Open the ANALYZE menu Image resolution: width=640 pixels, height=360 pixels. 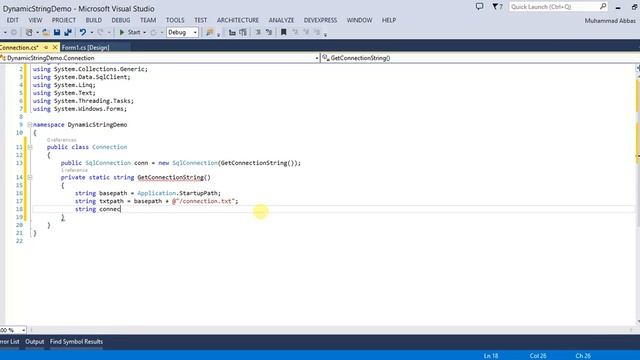[281, 20]
